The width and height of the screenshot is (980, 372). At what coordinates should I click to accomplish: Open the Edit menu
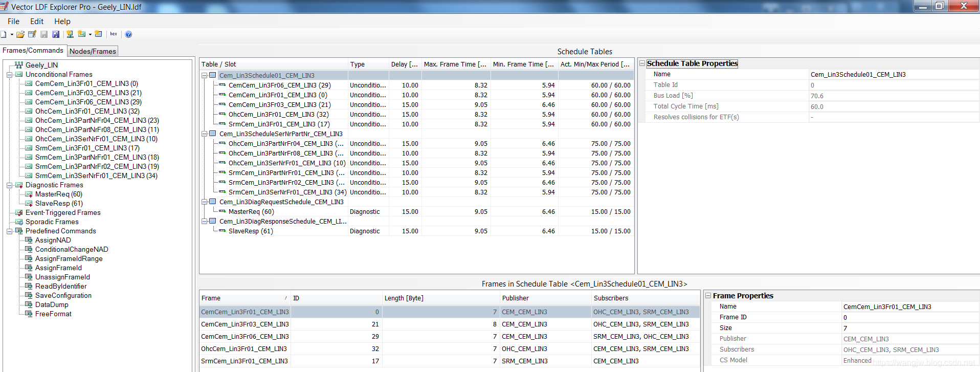pyautogui.click(x=37, y=21)
